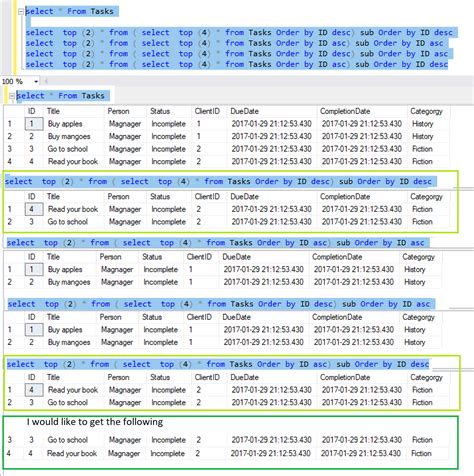
Task: Click the pasted 'asc) sub Order by ID desc' query heading
Action: coord(218,364)
